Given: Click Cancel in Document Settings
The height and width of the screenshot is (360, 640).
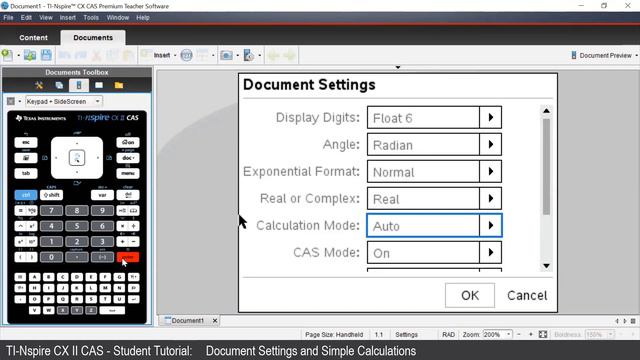Looking at the screenshot, I should point(527,295).
